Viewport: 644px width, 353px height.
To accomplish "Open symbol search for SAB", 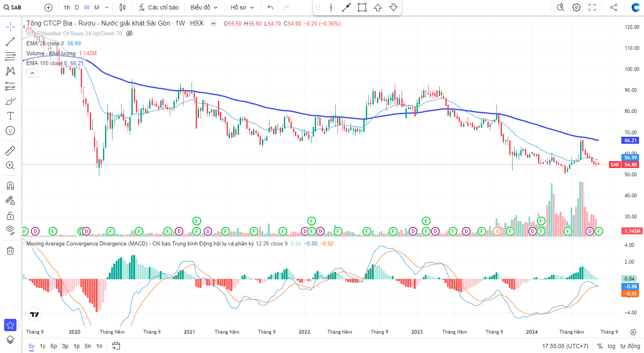I will [12, 7].
